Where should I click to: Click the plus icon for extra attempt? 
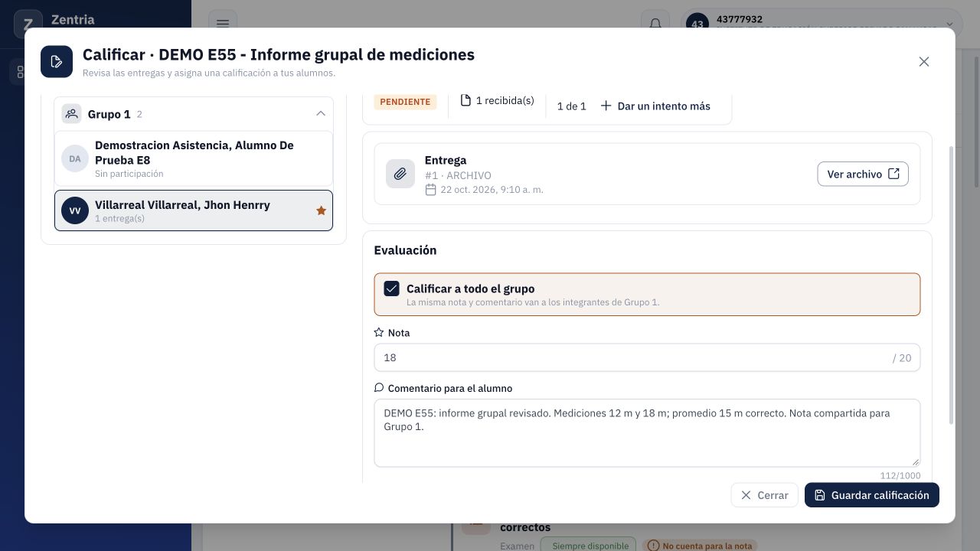click(606, 106)
